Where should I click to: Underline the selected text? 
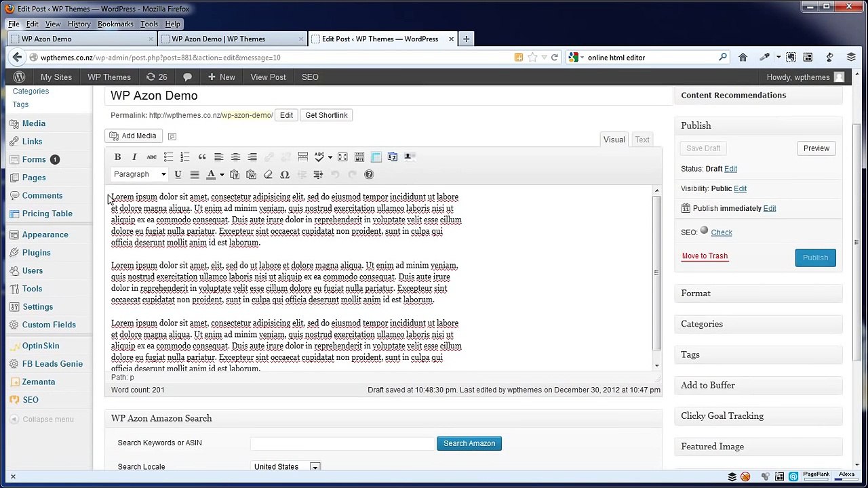pyautogui.click(x=178, y=174)
